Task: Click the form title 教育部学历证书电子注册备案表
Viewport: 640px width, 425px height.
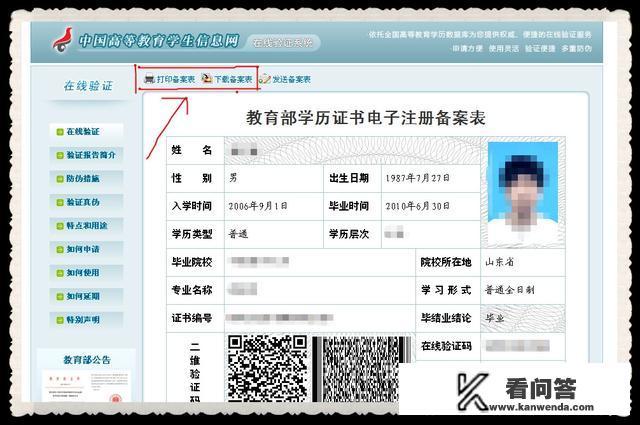Action: pos(365,118)
